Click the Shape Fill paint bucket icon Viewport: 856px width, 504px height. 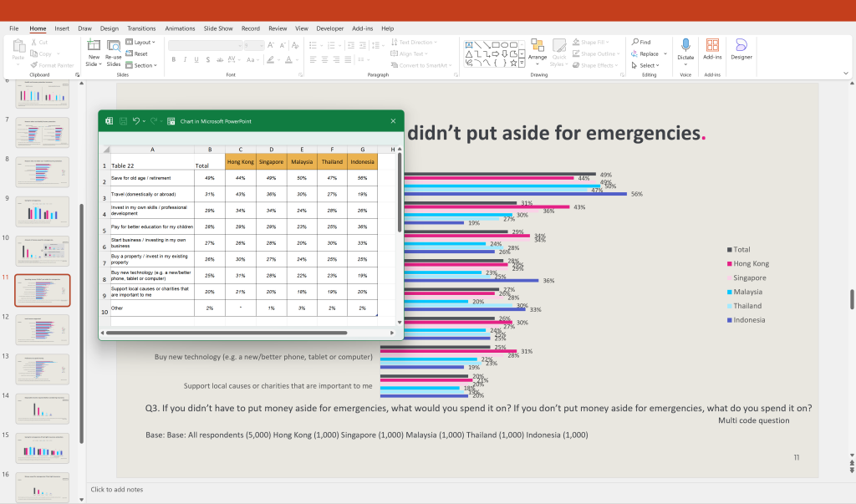coord(576,42)
